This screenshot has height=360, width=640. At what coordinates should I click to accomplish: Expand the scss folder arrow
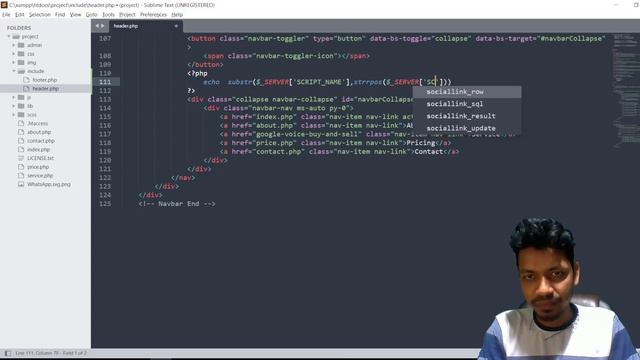tap(13, 115)
